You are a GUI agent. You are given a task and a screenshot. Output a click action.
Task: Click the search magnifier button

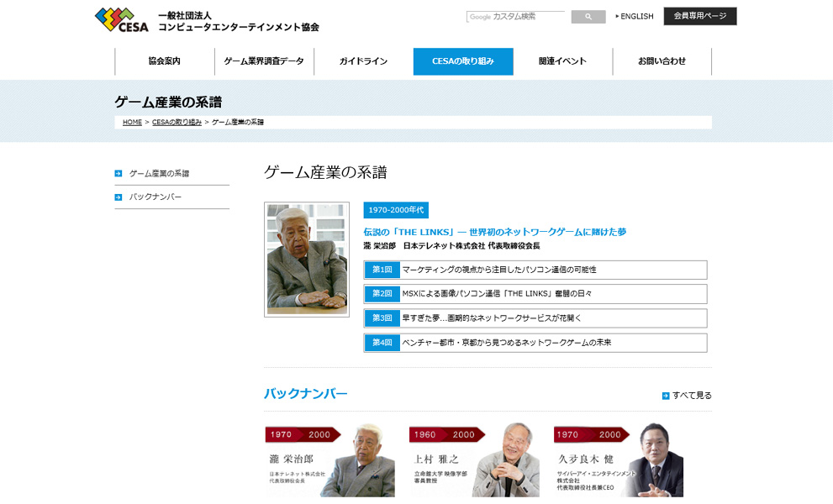(x=588, y=17)
